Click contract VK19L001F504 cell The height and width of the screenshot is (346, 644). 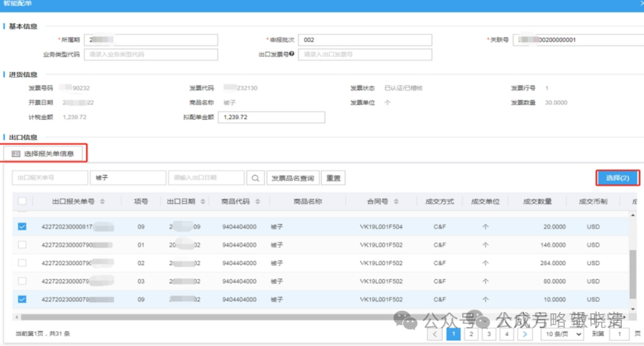pyautogui.click(x=381, y=227)
